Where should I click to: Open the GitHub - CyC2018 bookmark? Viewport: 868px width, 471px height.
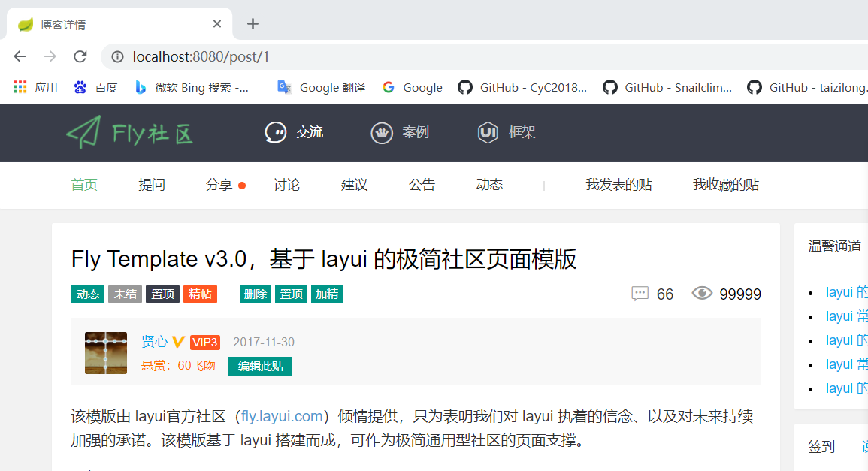(522, 87)
